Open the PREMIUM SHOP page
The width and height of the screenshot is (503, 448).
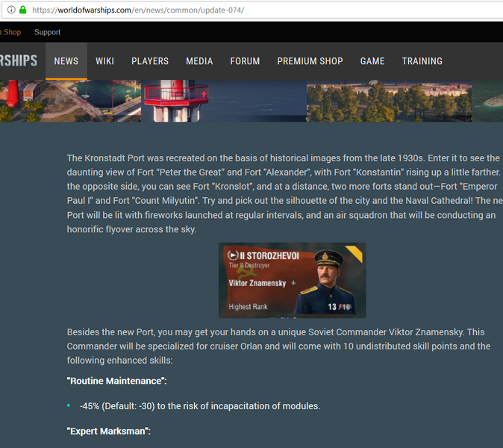[310, 61]
